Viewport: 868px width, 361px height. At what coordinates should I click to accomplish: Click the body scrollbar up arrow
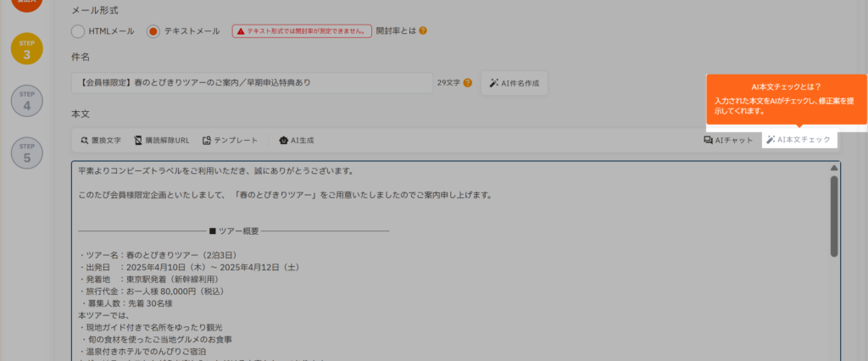point(834,168)
